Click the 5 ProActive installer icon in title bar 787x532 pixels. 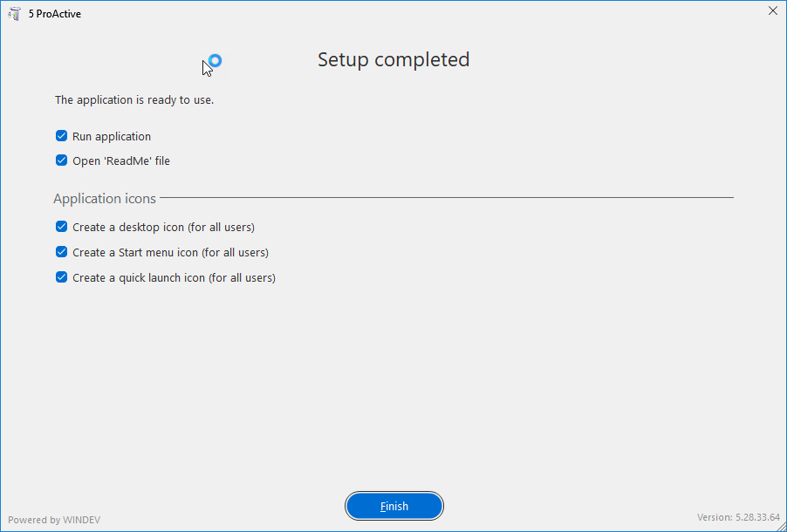[x=14, y=14]
